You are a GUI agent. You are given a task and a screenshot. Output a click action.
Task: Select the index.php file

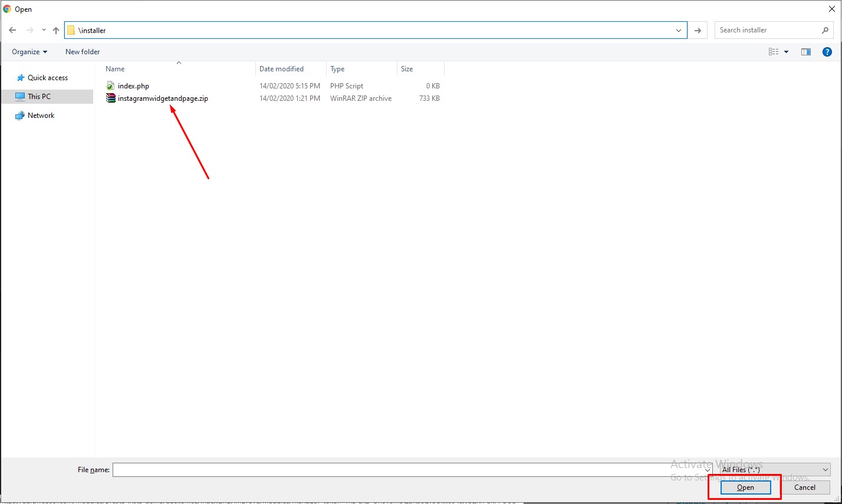coord(133,86)
